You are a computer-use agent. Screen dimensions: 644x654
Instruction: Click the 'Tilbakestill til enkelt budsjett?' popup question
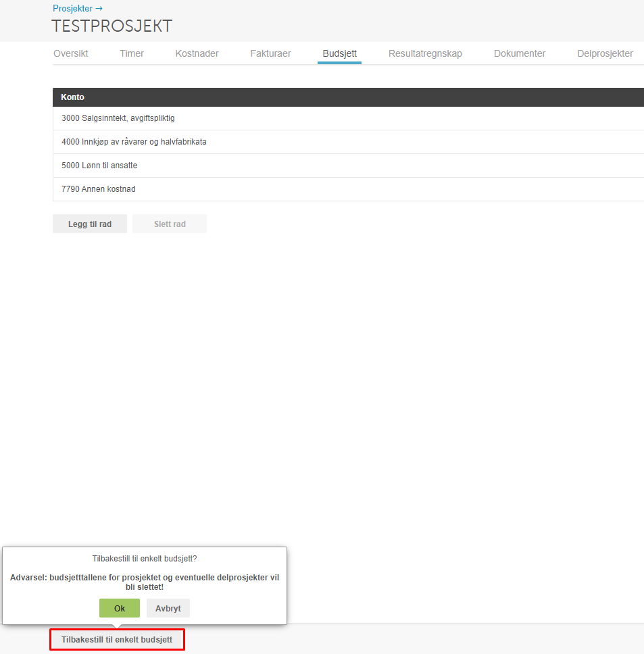tap(145, 559)
